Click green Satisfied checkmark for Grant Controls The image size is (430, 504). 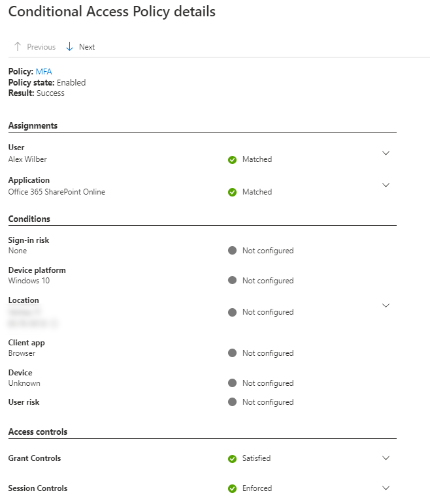coord(232,459)
